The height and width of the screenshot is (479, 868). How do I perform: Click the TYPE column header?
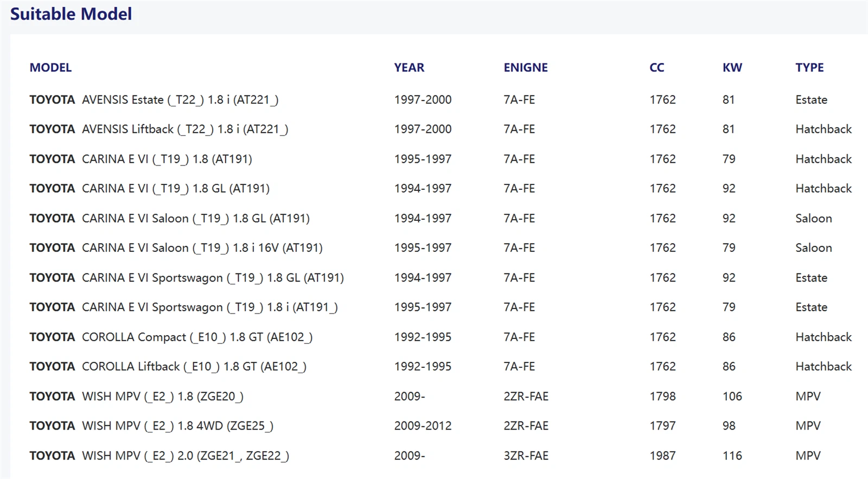pos(809,68)
